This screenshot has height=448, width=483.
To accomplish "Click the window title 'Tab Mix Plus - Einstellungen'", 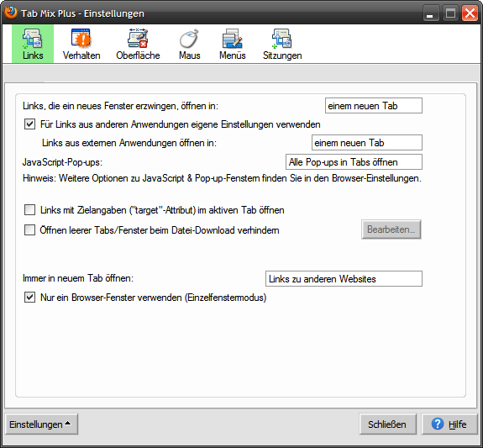I will tap(82, 13).
